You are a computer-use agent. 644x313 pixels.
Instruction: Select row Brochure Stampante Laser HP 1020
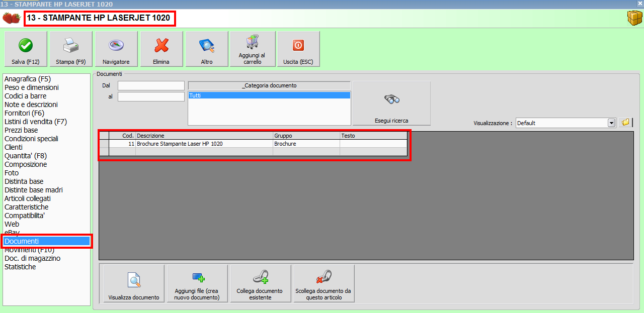pos(253,144)
